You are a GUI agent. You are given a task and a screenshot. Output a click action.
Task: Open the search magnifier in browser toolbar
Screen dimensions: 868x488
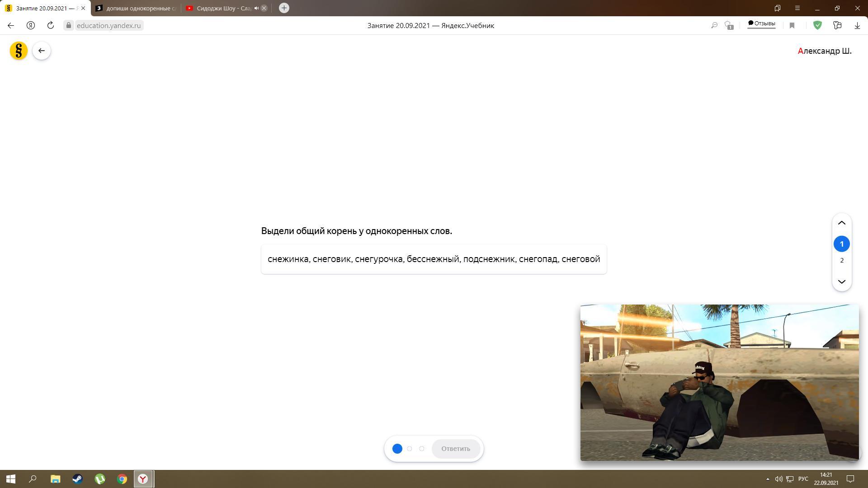pos(714,25)
